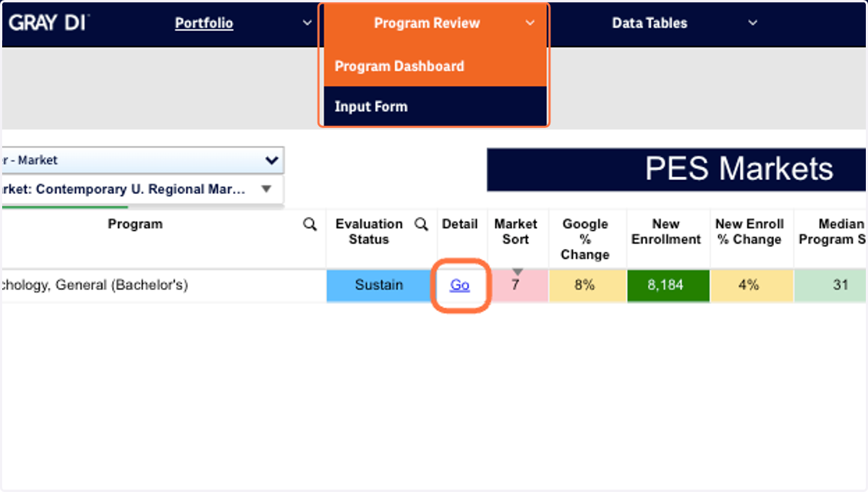
Task: Sort by Program column header
Action: (x=135, y=224)
